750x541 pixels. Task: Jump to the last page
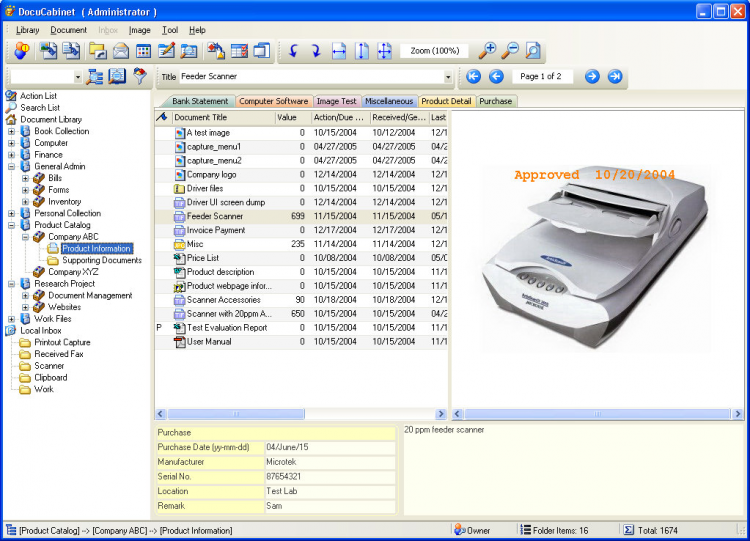click(615, 76)
